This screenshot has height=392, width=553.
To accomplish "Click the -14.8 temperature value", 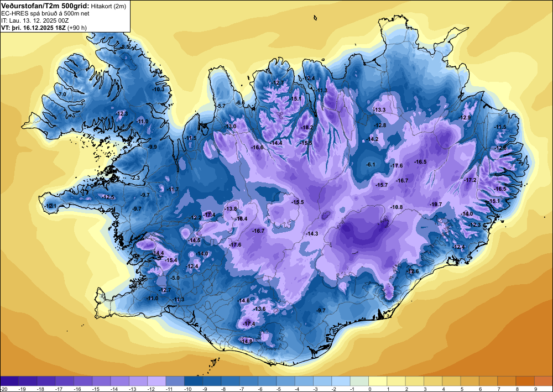I will 246,341.
